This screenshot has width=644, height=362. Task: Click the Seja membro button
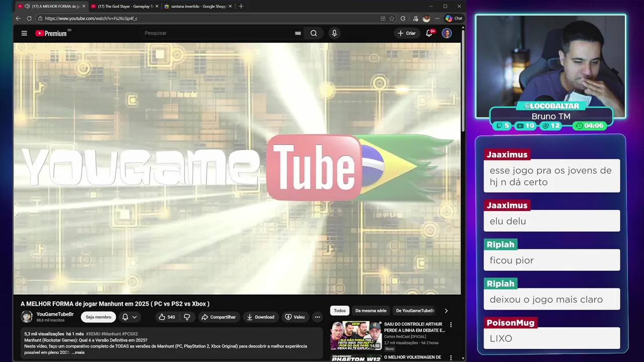point(98,317)
